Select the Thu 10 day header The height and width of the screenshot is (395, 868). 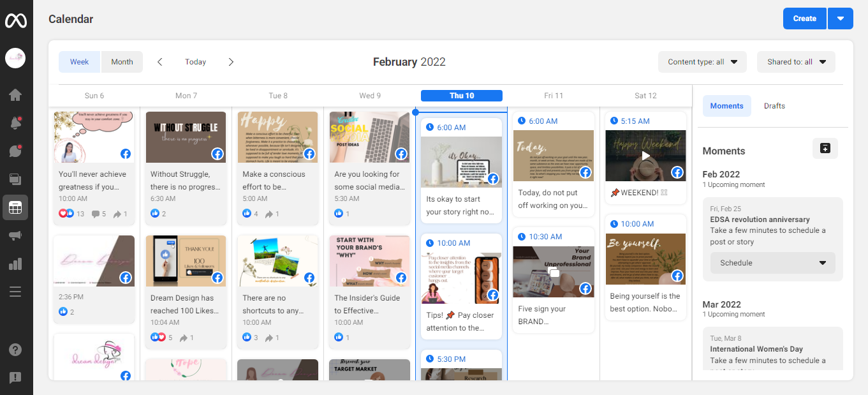pyautogui.click(x=462, y=96)
